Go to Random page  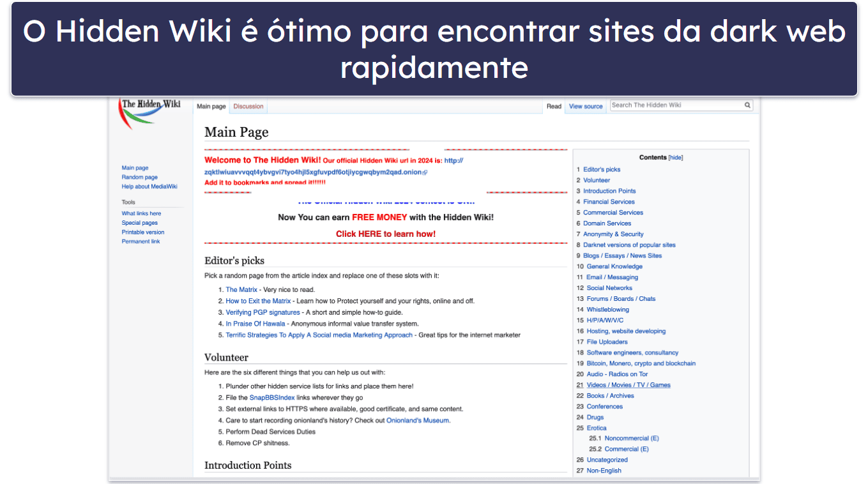(x=140, y=178)
